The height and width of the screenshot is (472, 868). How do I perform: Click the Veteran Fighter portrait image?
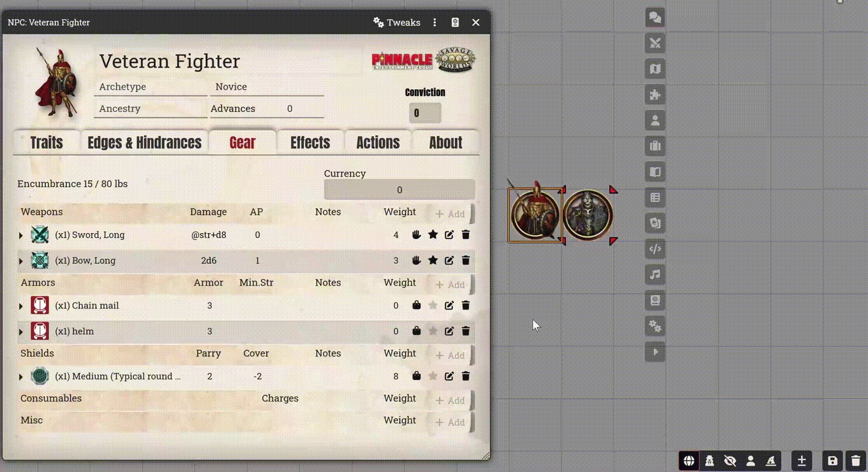point(55,83)
